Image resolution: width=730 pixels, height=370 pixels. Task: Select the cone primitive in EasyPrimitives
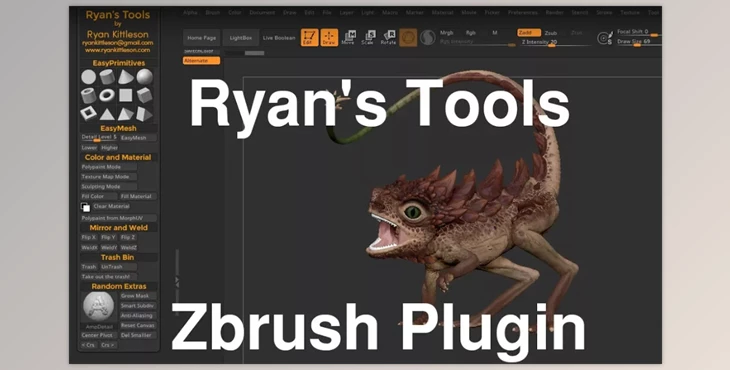125,77
